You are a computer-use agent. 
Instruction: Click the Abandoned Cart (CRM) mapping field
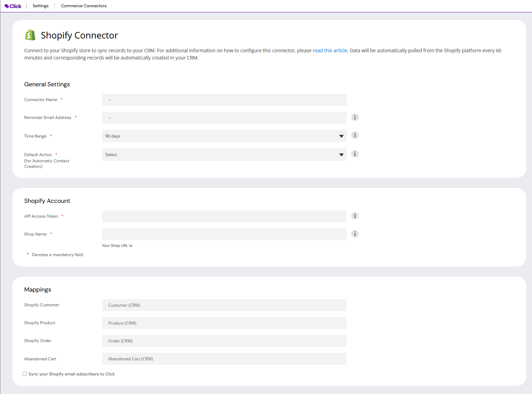coord(224,359)
